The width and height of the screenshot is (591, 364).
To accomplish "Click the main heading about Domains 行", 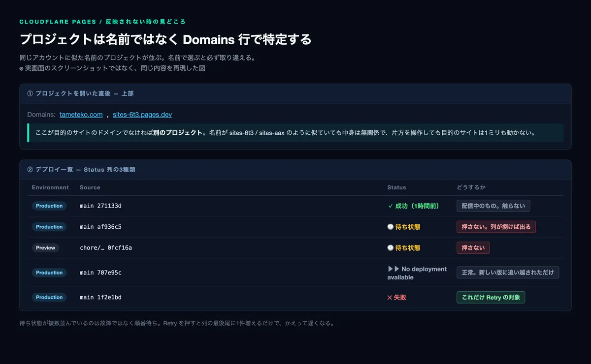I will click(x=165, y=39).
